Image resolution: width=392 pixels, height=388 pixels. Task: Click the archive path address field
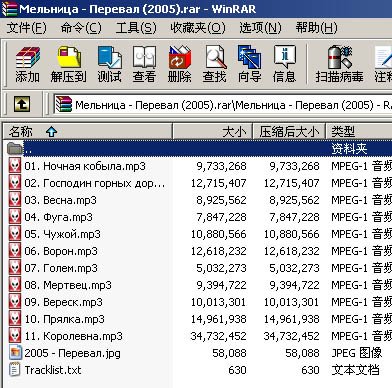click(223, 104)
